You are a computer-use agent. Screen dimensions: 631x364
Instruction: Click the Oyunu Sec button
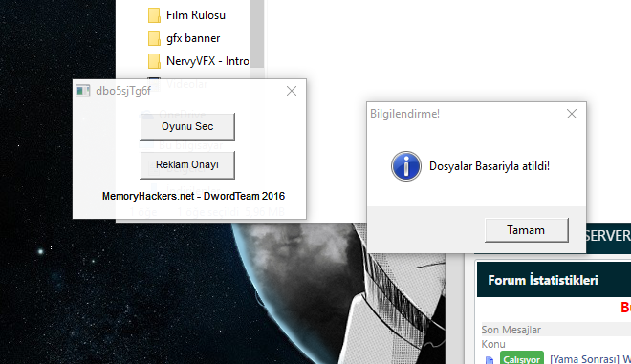(x=187, y=127)
